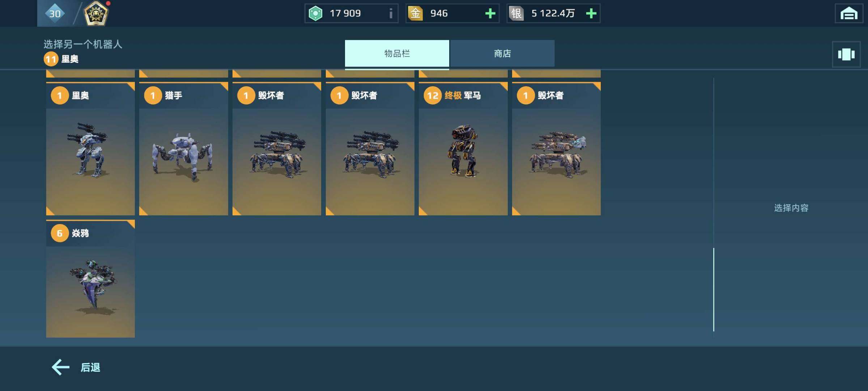Click the vertical inventory scrollbar

tap(714, 290)
